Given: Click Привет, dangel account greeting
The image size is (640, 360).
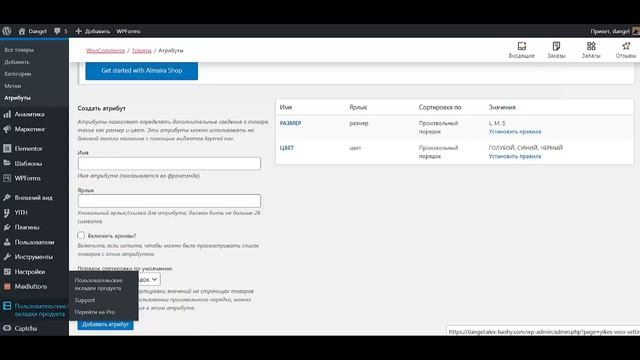Looking at the screenshot, I should point(610,31).
